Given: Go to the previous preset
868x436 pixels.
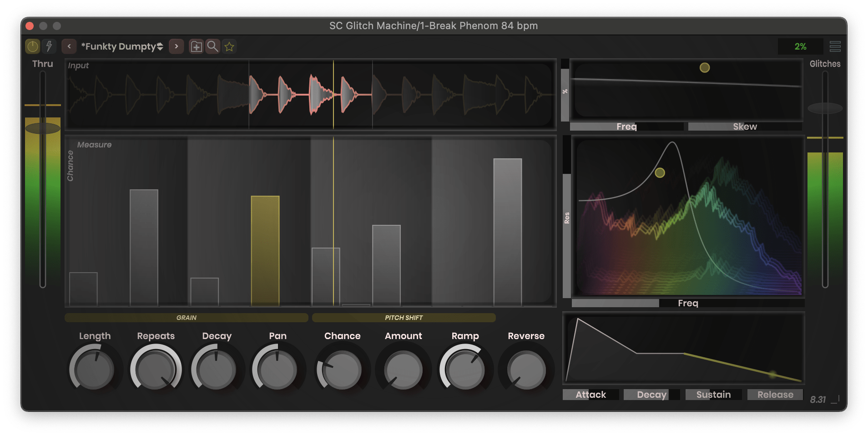Looking at the screenshot, I should [69, 46].
